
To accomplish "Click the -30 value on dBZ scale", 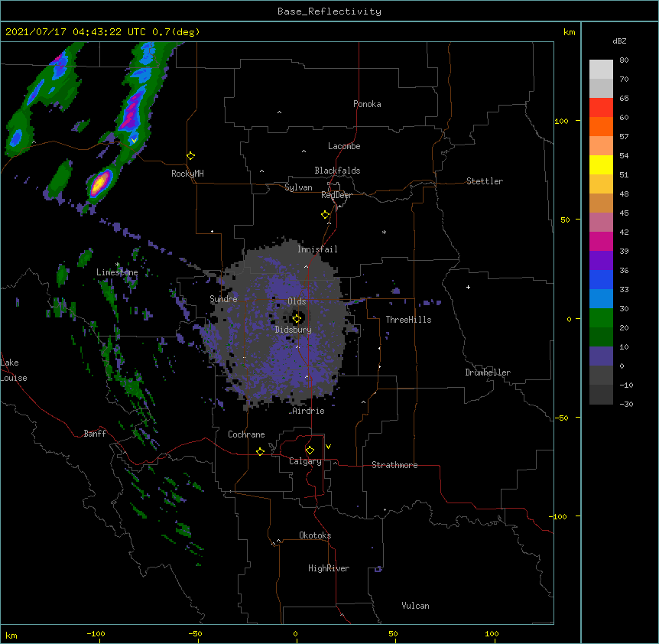I will click(x=626, y=404).
